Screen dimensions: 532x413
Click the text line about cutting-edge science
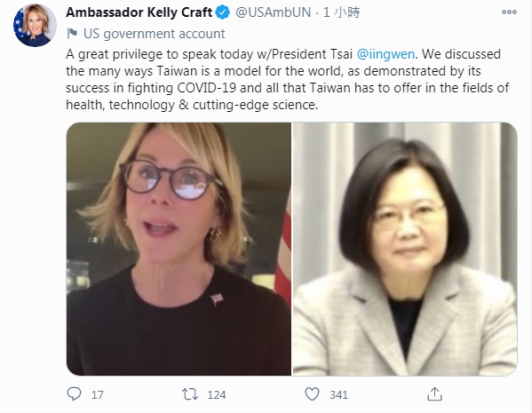[x=192, y=105]
